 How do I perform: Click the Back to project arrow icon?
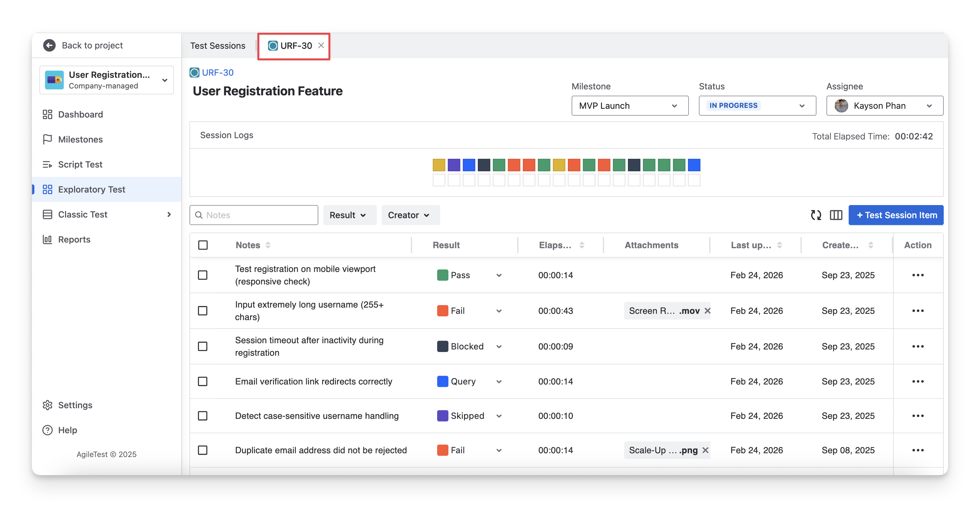pyautogui.click(x=49, y=45)
